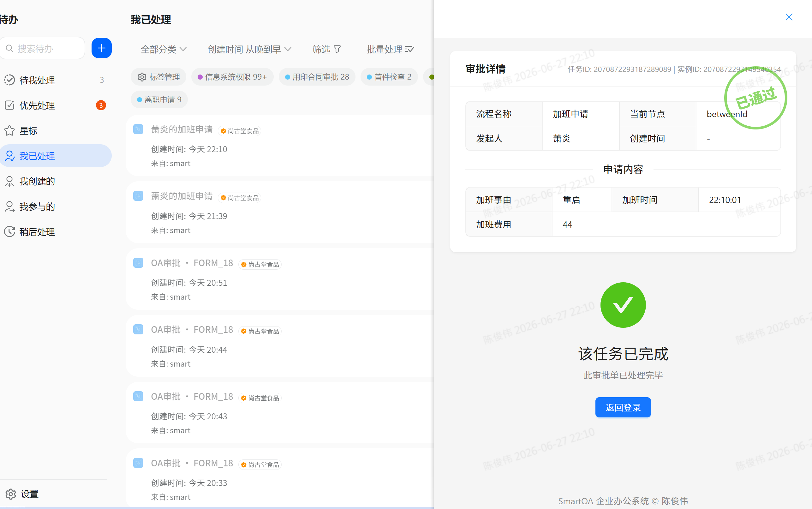Open OA审批 FORM_18 created 今天 20:43

pyautogui.click(x=280, y=412)
